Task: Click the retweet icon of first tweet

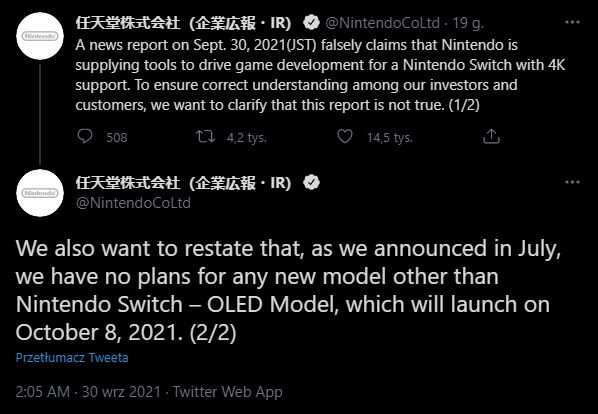Action: pos(206,136)
